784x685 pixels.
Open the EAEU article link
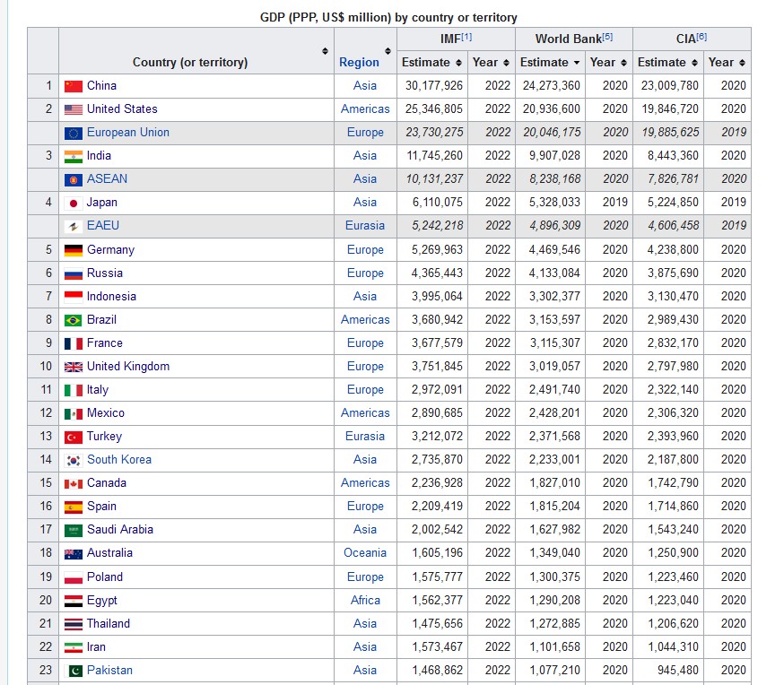click(103, 226)
